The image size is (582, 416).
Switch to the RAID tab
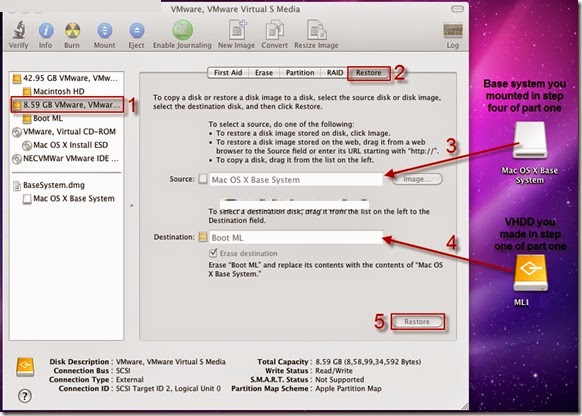click(x=335, y=73)
